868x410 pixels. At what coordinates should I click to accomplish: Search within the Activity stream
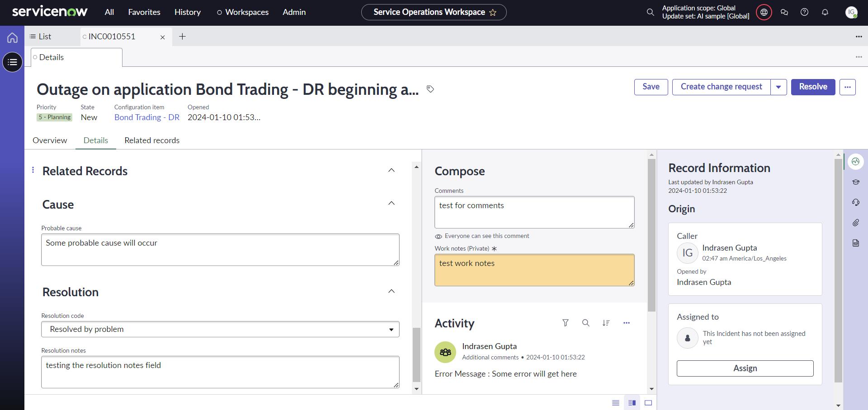[x=585, y=323]
